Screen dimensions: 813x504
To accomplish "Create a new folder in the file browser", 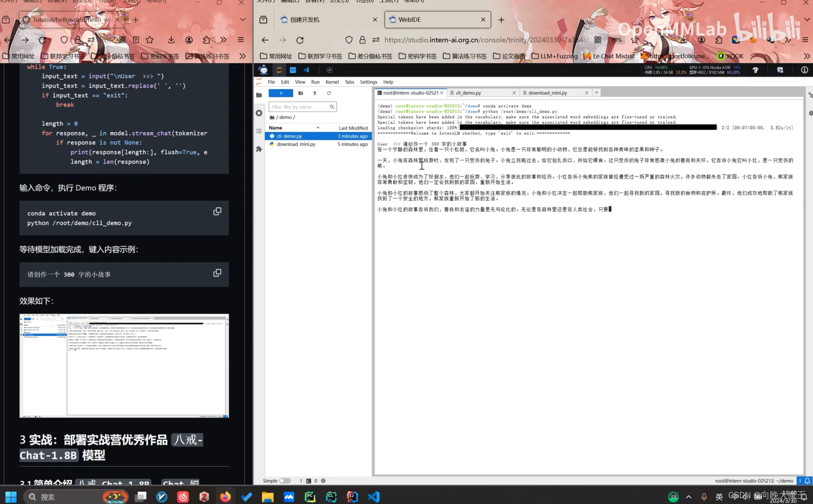I will (x=300, y=93).
